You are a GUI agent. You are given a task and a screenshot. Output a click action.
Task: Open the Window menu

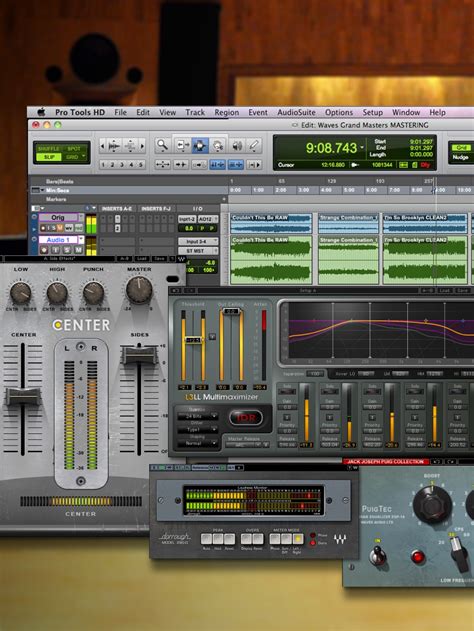click(406, 113)
